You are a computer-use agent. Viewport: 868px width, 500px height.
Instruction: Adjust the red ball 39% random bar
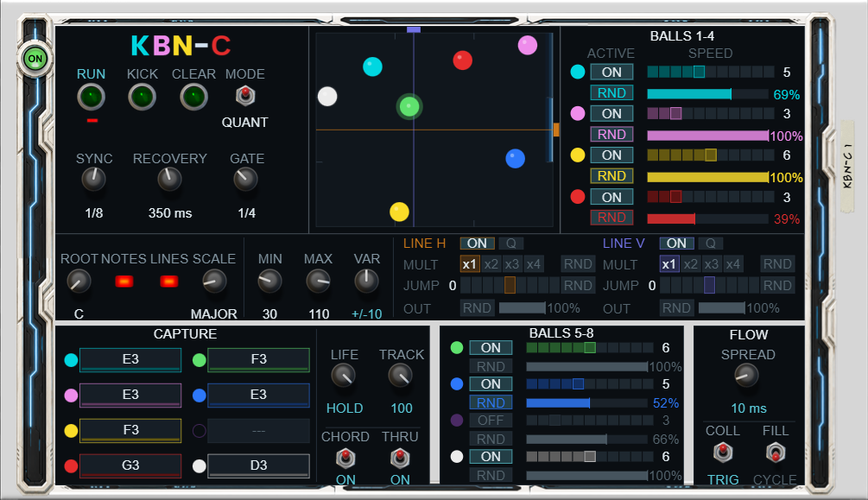(708, 218)
